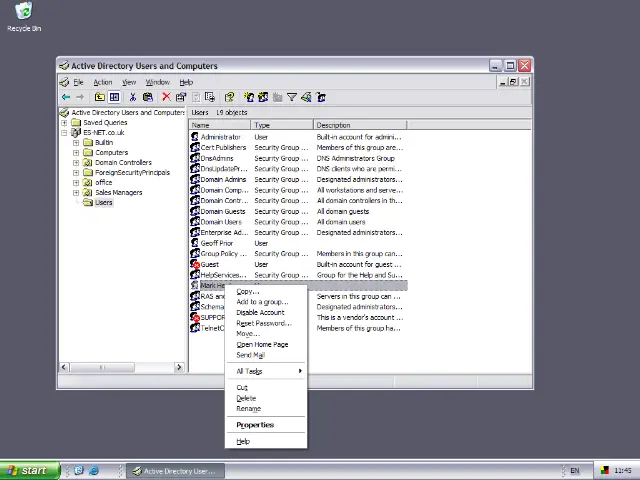Select the disabled Guest account icon
The height and width of the screenshot is (480, 640).
pos(195,264)
